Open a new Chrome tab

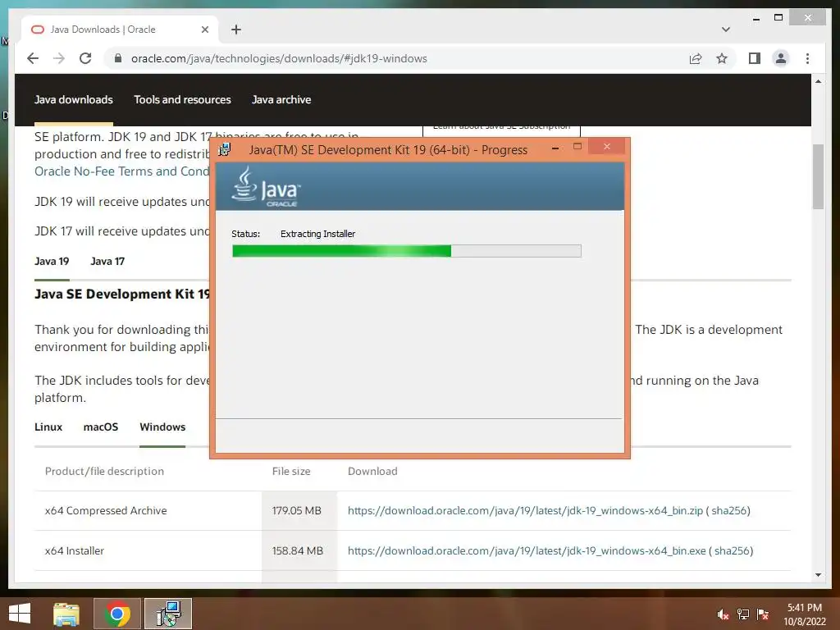point(236,30)
